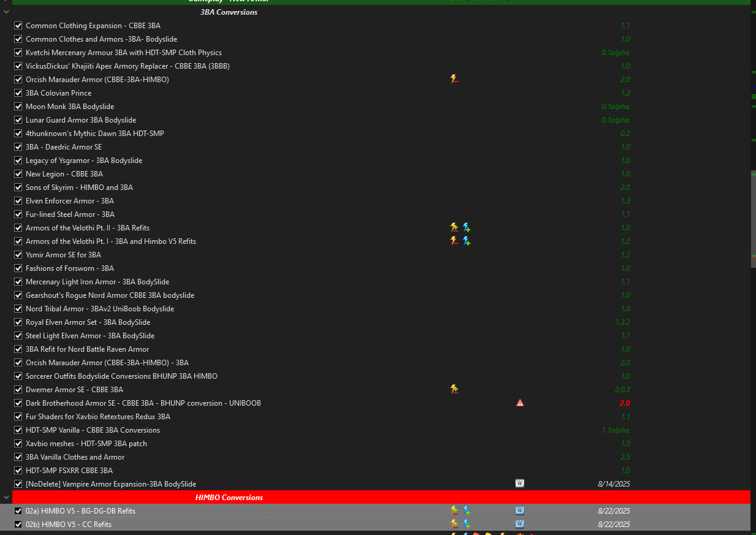
Task: Toggle Sons of Skyrim - HIMBO and 3BA checkbox
Action: 18,188
